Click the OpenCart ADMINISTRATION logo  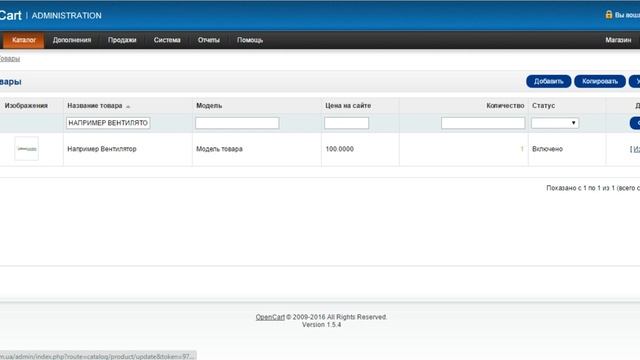click(x=51, y=16)
